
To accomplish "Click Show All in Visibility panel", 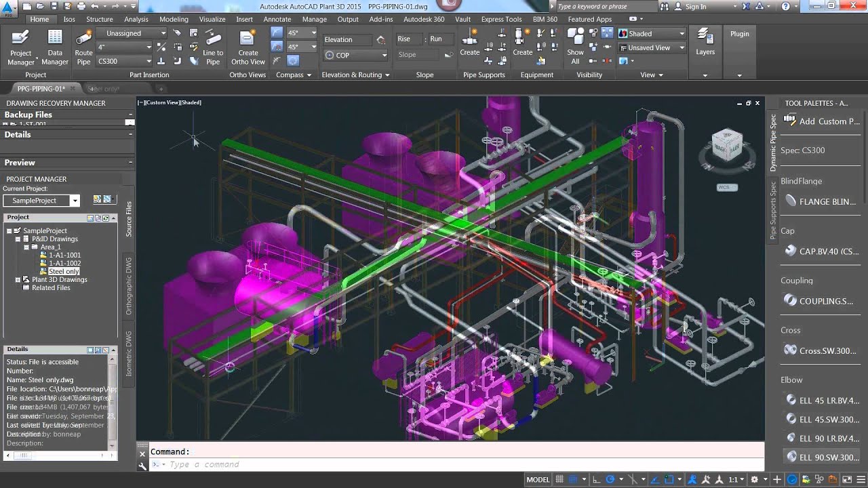I will (575, 47).
